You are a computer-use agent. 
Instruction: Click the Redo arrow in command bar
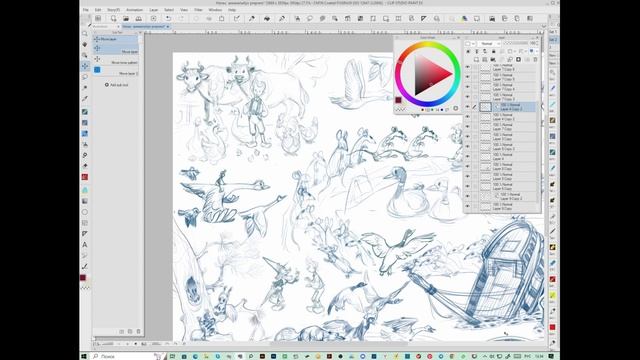click(181, 18)
